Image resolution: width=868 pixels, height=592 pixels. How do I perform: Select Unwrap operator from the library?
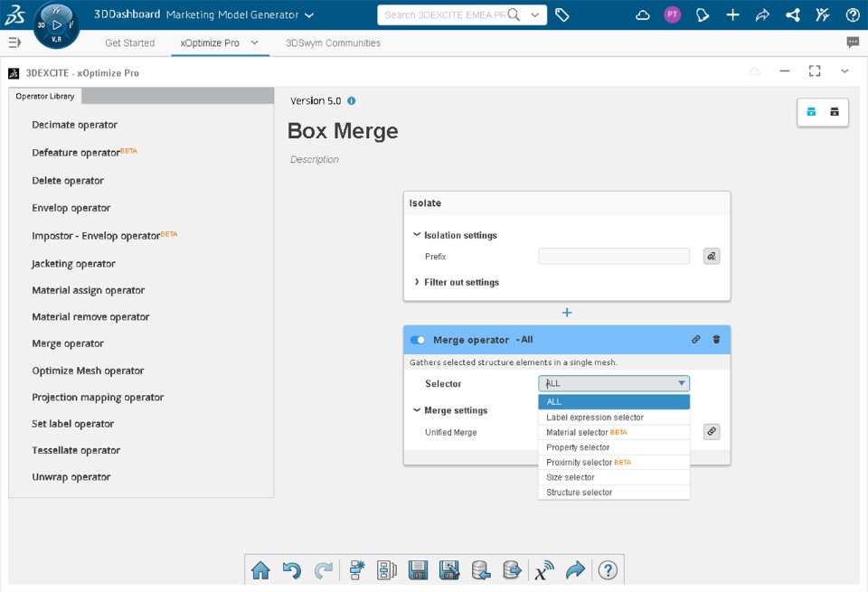[71, 476]
